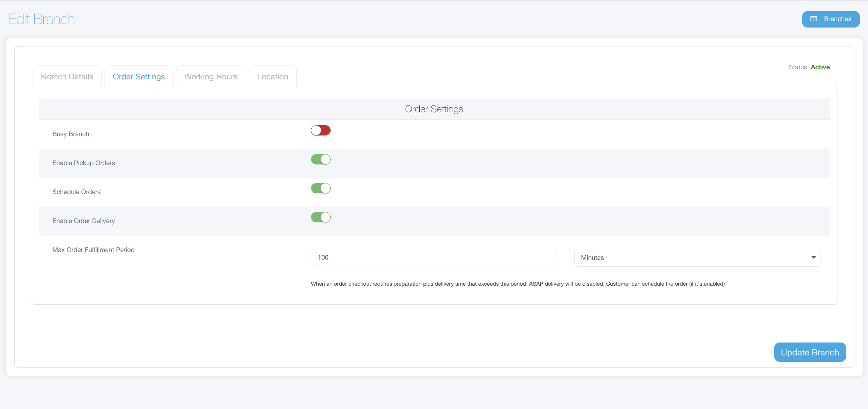
Task: Go to the Location tab
Action: 272,77
